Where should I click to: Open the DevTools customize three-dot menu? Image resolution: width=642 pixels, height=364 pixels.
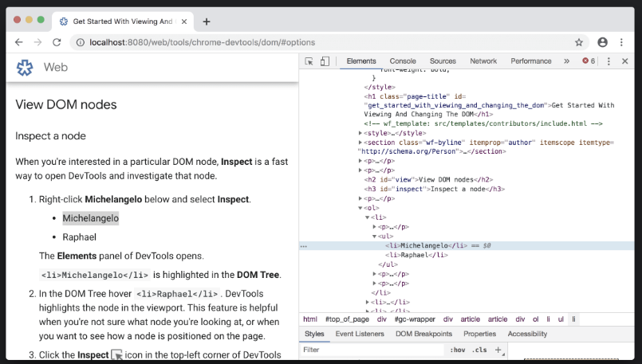pyautogui.click(x=609, y=61)
